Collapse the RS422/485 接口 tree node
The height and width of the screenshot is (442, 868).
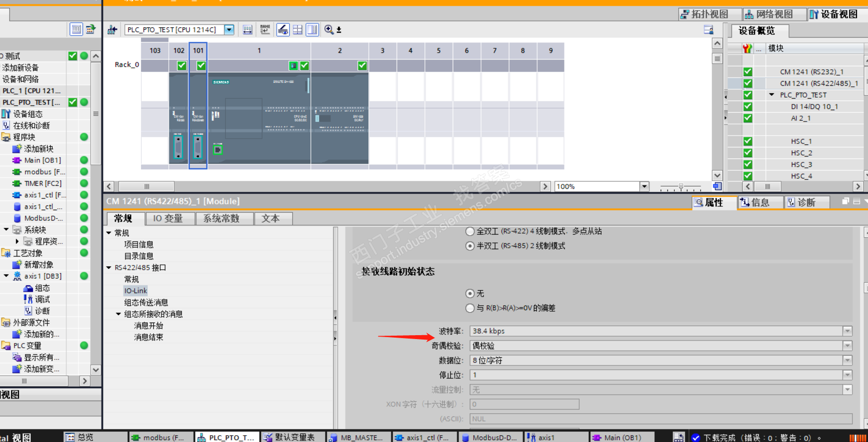[109, 268]
